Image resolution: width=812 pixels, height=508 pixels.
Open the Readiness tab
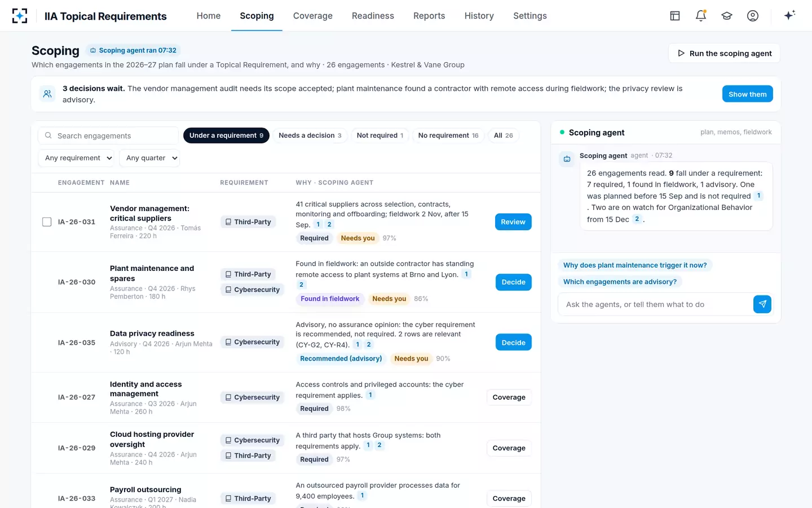click(373, 16)
